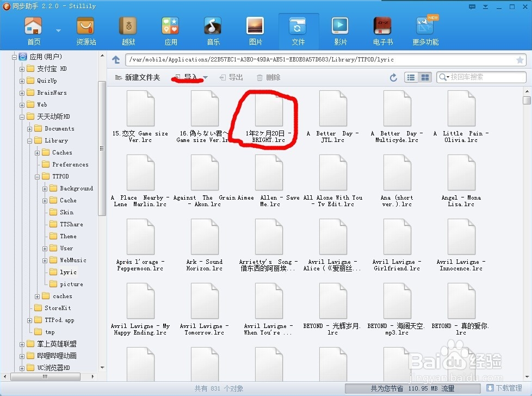The width and height of the screenshot is (532, 396).
Task: Go up one directory level
Action: click(116, 60)
